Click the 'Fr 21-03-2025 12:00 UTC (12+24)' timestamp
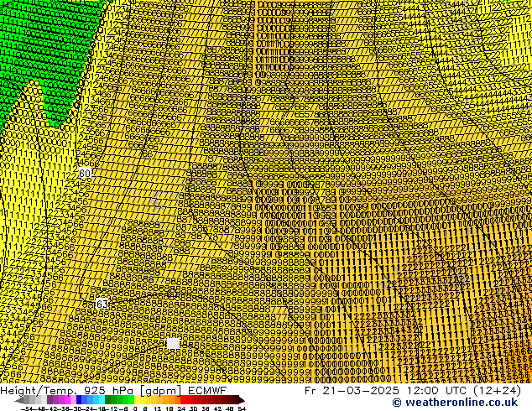The width and height of the screenshot is (532, 411). (x=413, y=391)
